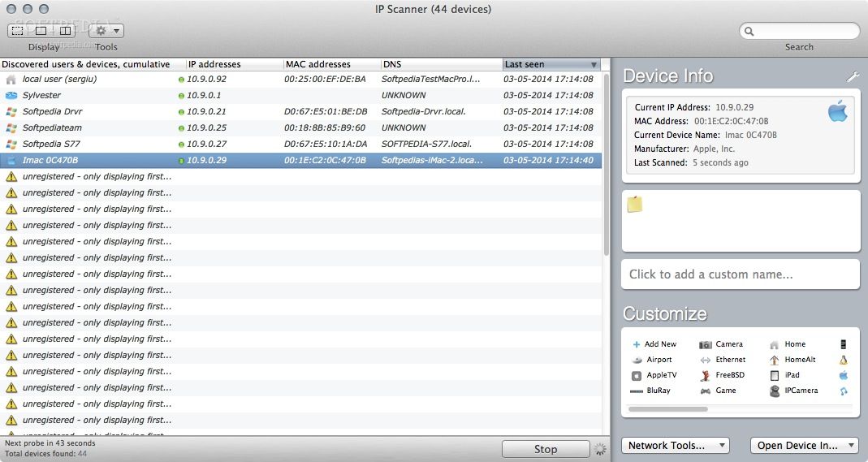
Task: Open the Network Tools... dropdown
Action: [x=676, y=446]
